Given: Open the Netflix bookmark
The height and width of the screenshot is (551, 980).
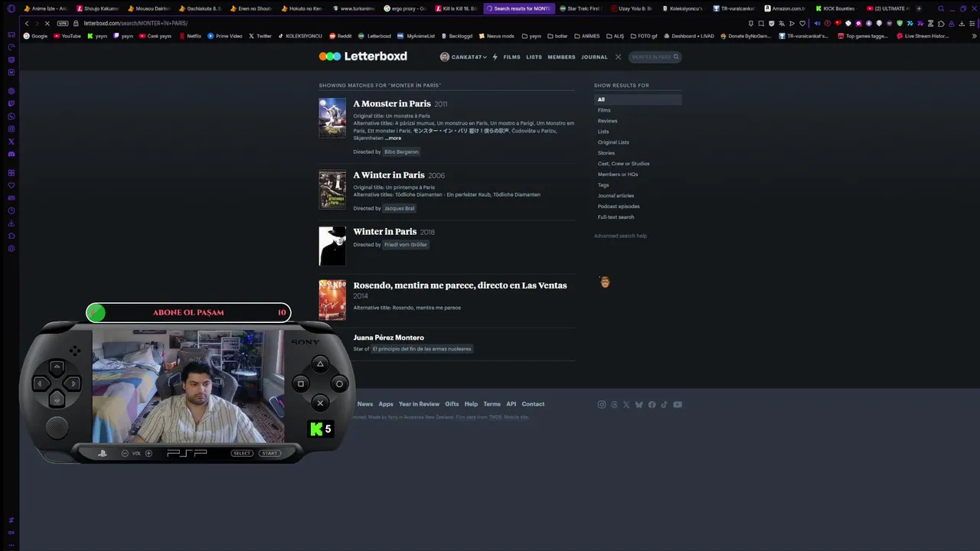Looking at the screenshot, I should (x=190, y=36).
